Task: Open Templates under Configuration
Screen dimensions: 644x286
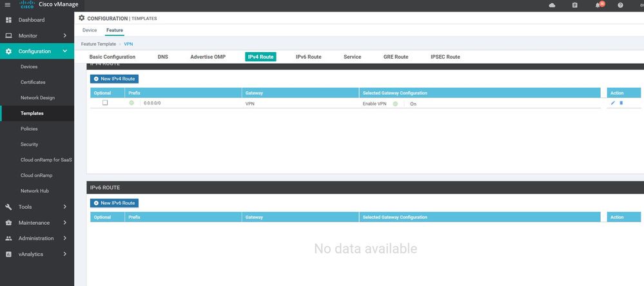Action: pyautogui.click(x=32, y=113)
